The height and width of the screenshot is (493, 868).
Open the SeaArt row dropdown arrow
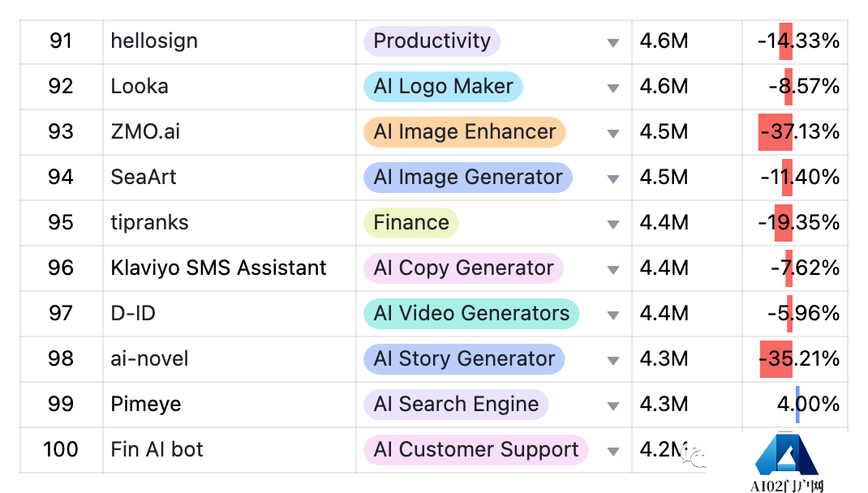tap(613, 178)
